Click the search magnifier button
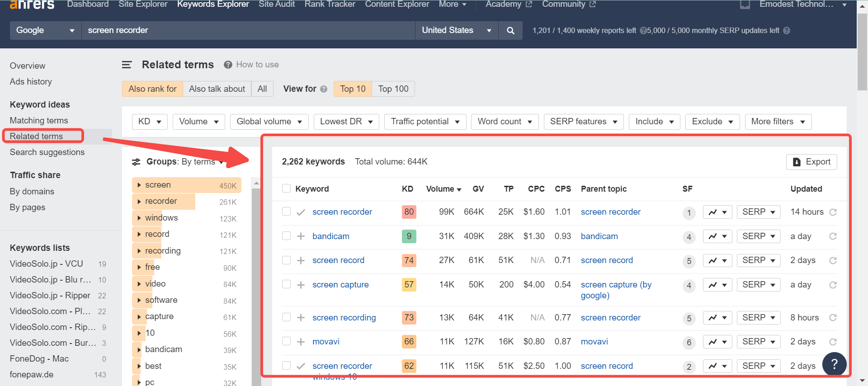868x386 pixels. point(510,30)
